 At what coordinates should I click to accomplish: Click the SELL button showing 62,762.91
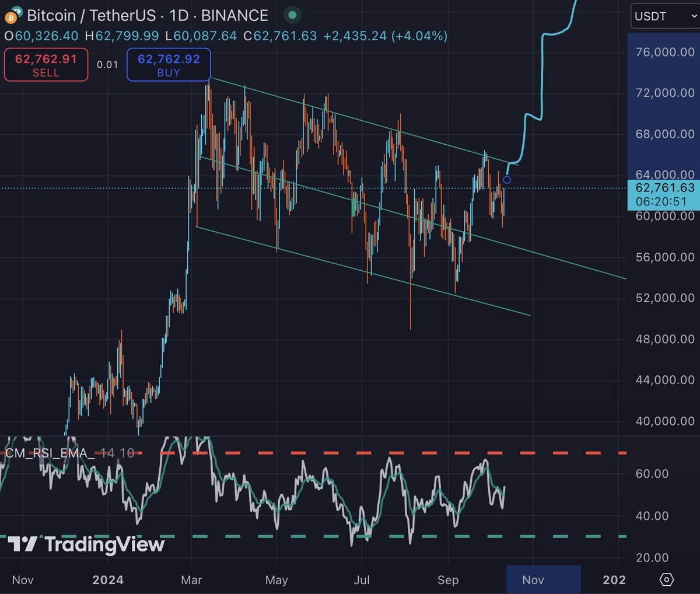[x=45, y=65]
